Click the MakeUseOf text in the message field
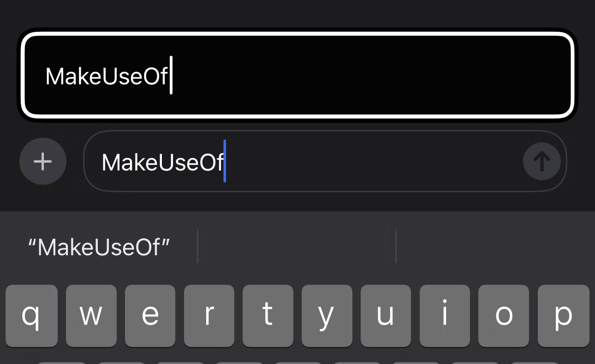This screenshot has width=595, height=364. pyautogui.click(x=162, y=162)
